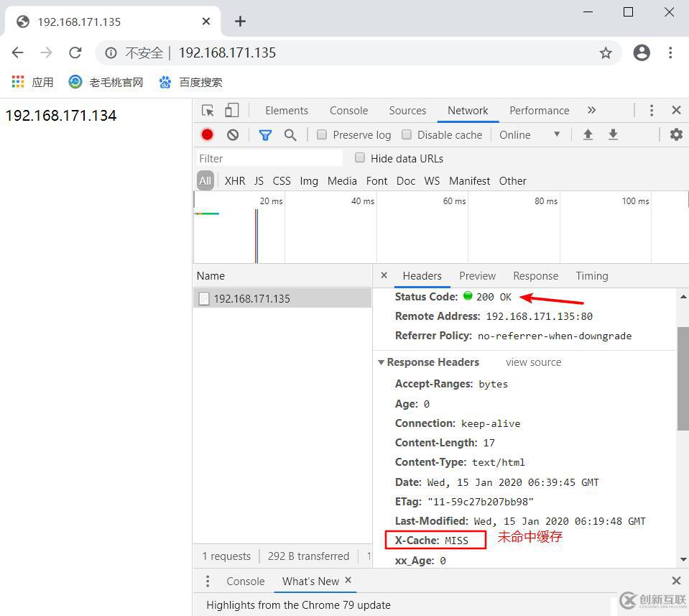The image size is (689, 616).
Task: Filter requests by Img
Action: tap(309, 180)
